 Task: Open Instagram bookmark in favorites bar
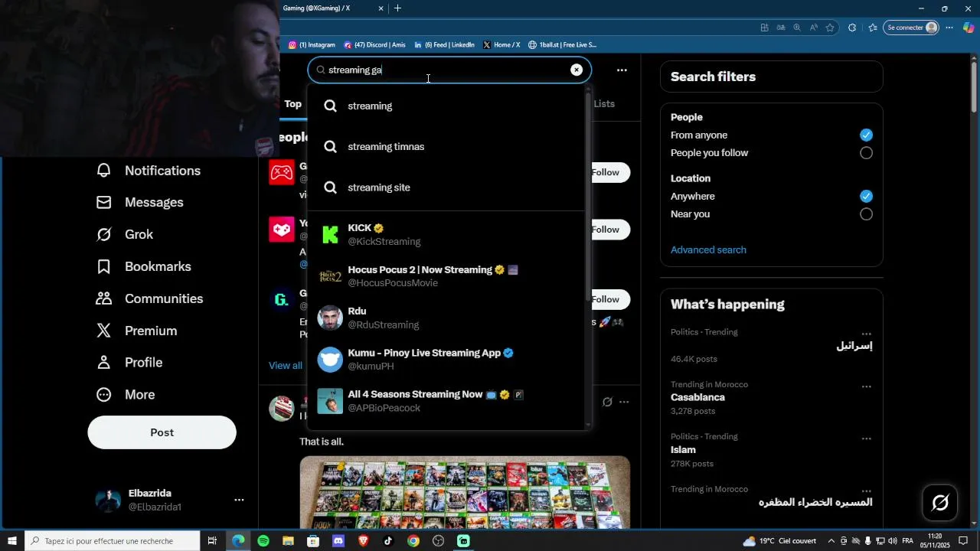point(312,45)
